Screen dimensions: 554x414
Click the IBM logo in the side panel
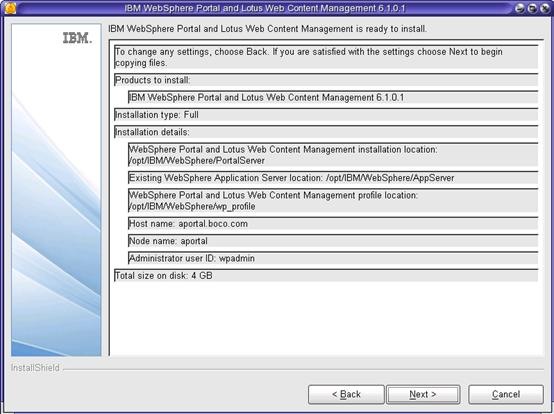77,38
